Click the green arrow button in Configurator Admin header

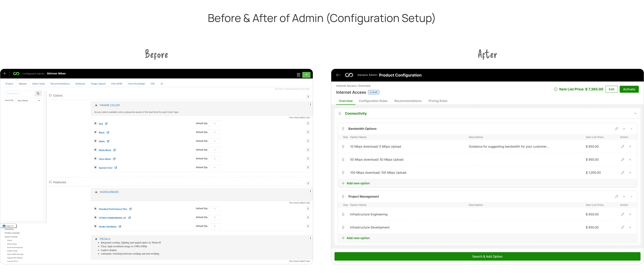pyautogui.click(x=306, y=75)
